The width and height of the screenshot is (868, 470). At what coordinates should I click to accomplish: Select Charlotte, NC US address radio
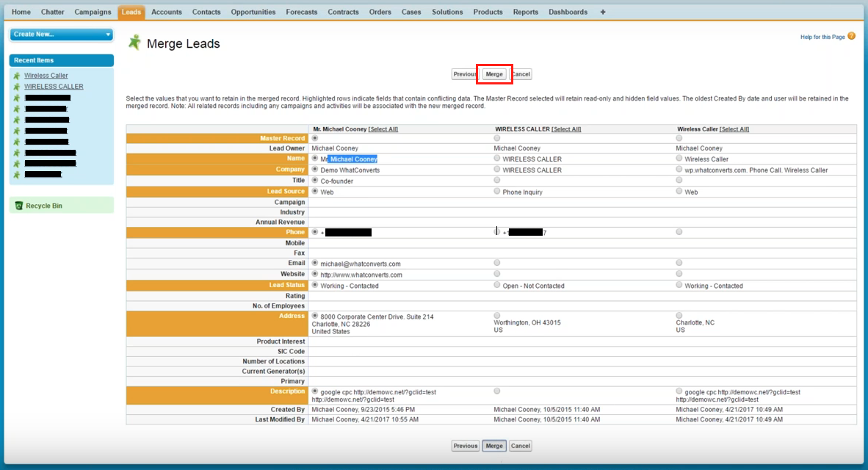point(679,316)
